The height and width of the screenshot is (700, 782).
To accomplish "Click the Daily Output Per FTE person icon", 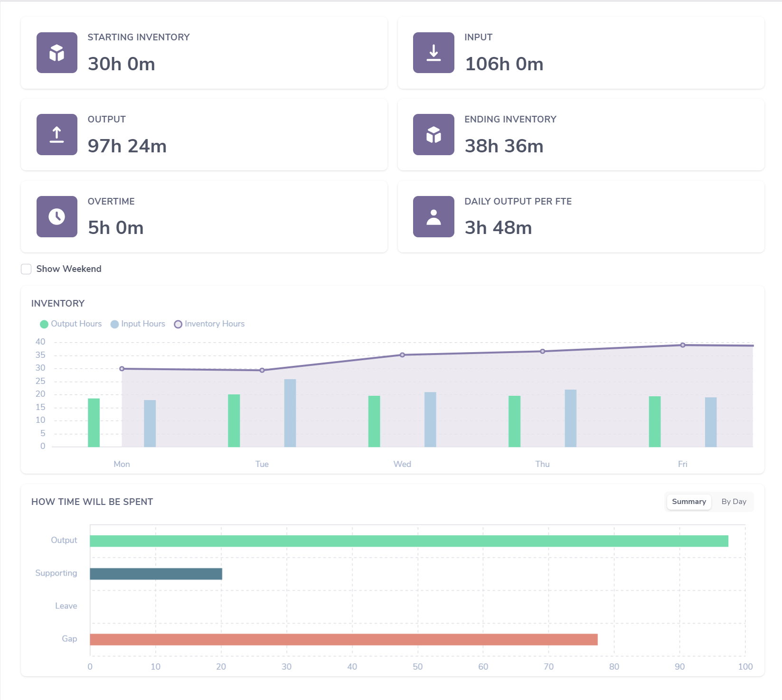I will (x=433, y=216).
